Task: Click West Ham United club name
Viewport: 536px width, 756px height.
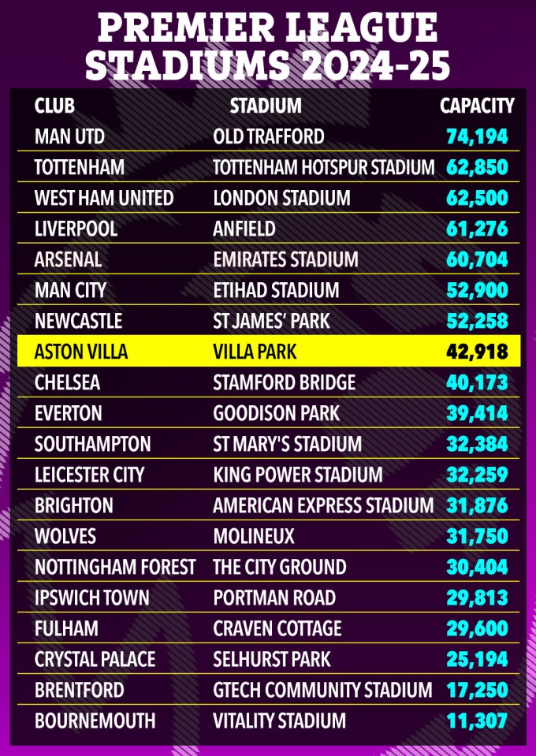Action: pyautogui.click(x=103, y=198)
